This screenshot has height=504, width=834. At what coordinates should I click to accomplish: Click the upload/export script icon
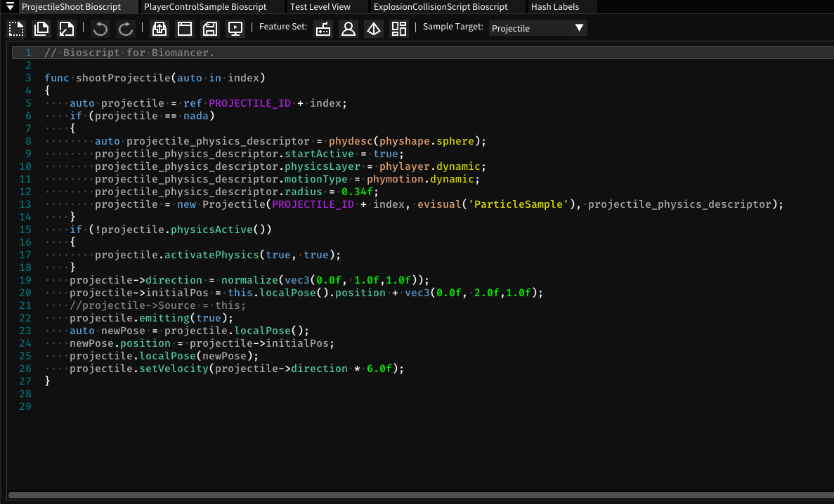[x=159, y=28]
